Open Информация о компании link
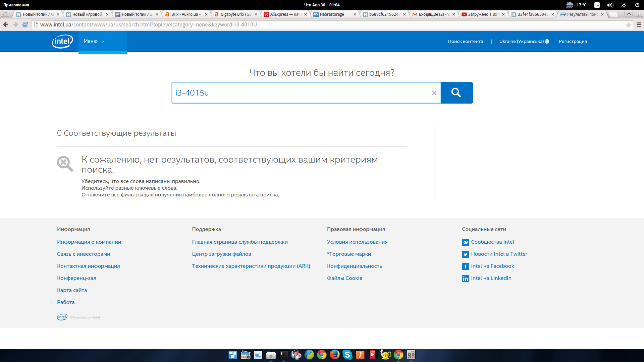 89,242
